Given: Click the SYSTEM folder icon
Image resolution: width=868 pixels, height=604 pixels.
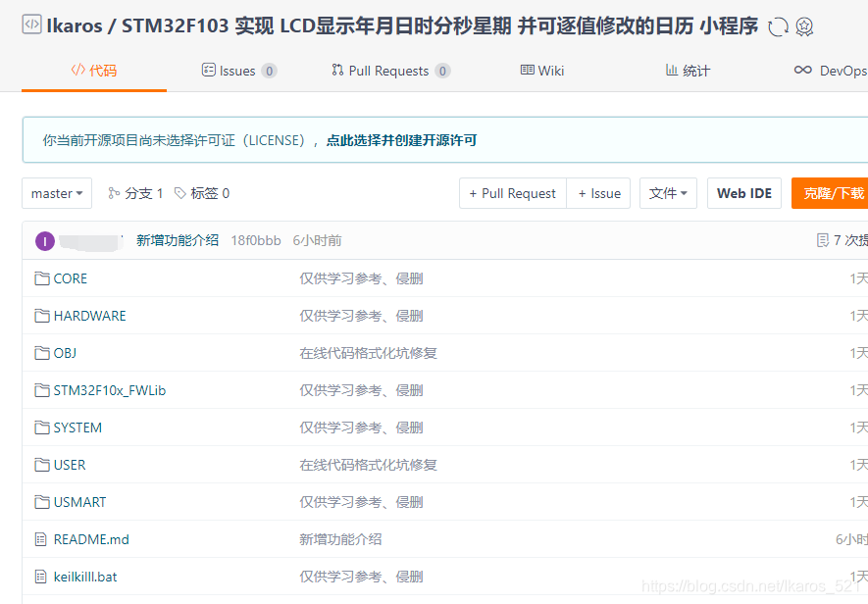Looking at the screenshot, I should click(x=41, y=428).
